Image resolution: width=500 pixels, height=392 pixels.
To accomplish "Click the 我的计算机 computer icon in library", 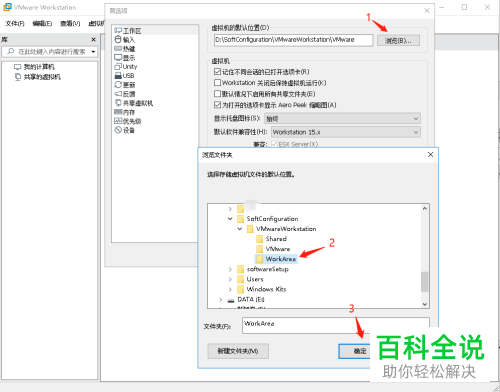I will 17,67.
